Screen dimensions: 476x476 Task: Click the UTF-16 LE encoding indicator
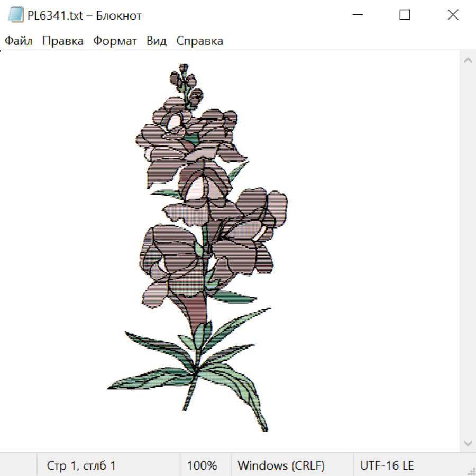pos(387,465)
